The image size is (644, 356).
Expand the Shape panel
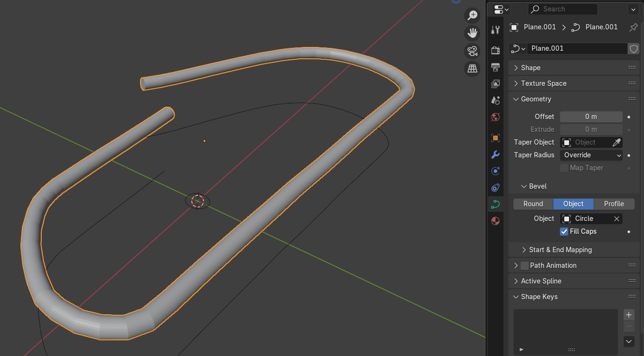pyautogui.click(x=531, y=68)
